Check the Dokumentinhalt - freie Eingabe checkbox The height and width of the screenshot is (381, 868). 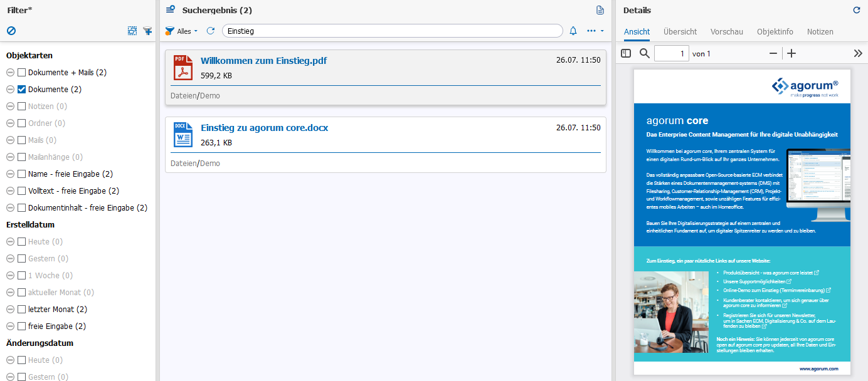[22, 208]
